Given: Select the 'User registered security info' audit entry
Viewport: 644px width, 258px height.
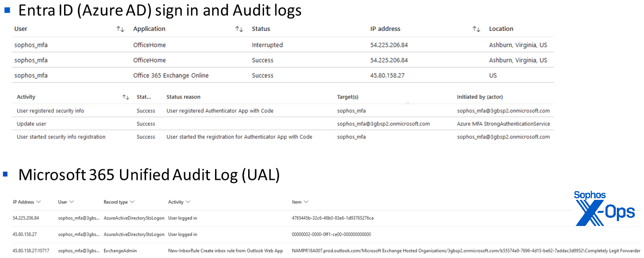Looking at the screenshot, I should click(x=50, y=111).
